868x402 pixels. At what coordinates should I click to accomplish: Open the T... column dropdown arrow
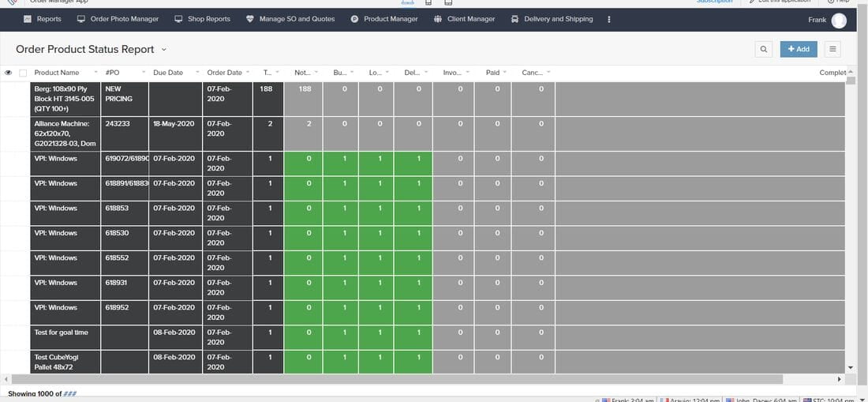[277, 73]
